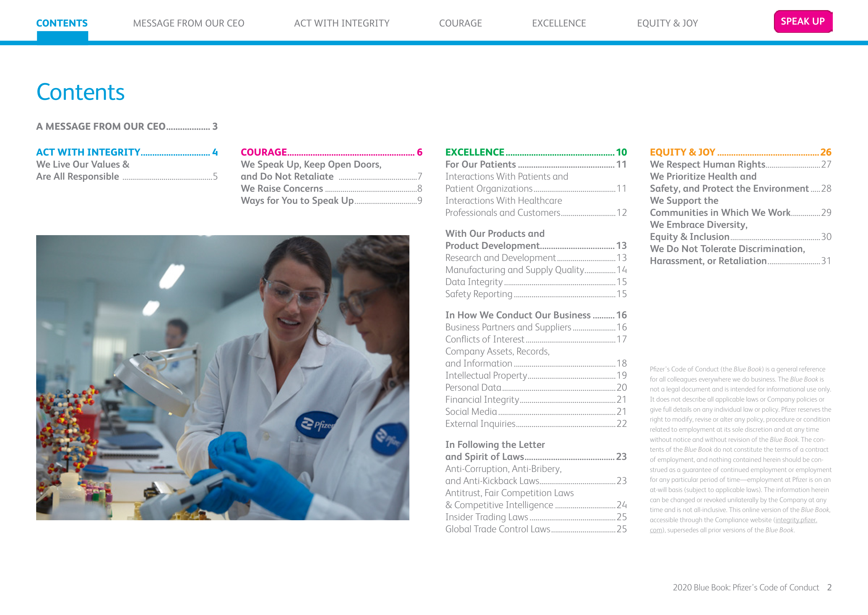Viewport: 868px width, 615px height.
Task: Open the CONTENTS navigation tab
Action: coord(62,23)
